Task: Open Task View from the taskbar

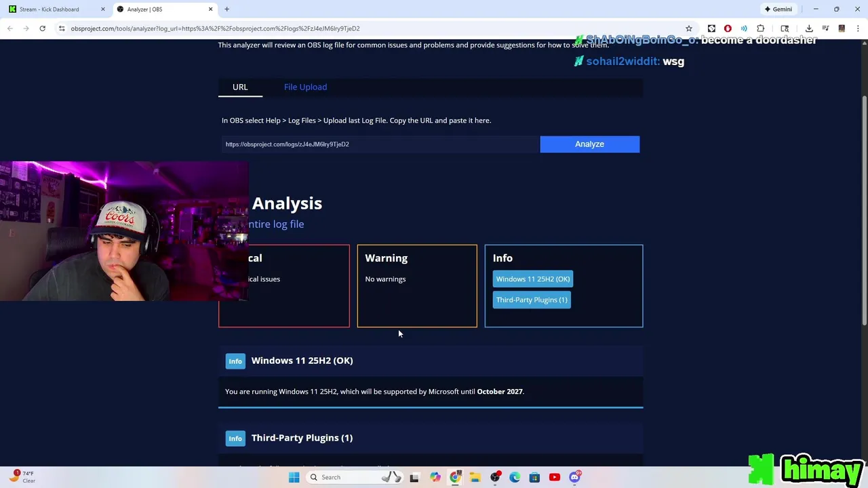Action: [414, 477]
